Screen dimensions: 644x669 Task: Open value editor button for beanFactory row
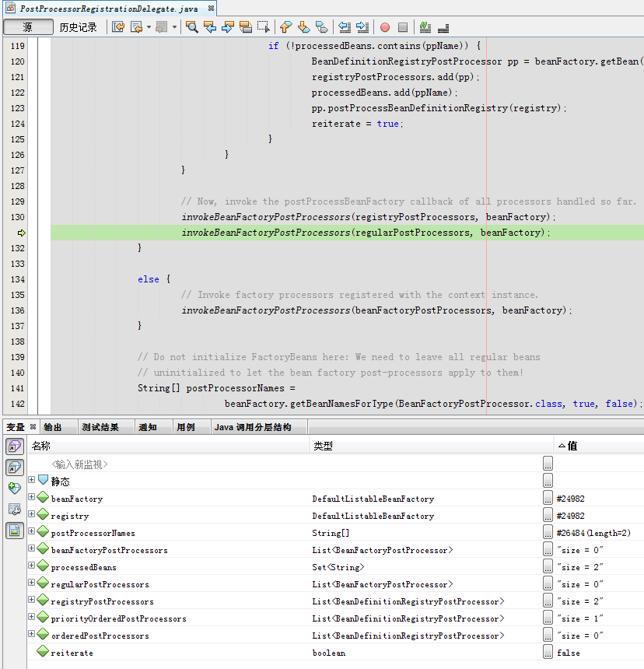point(548,498)
